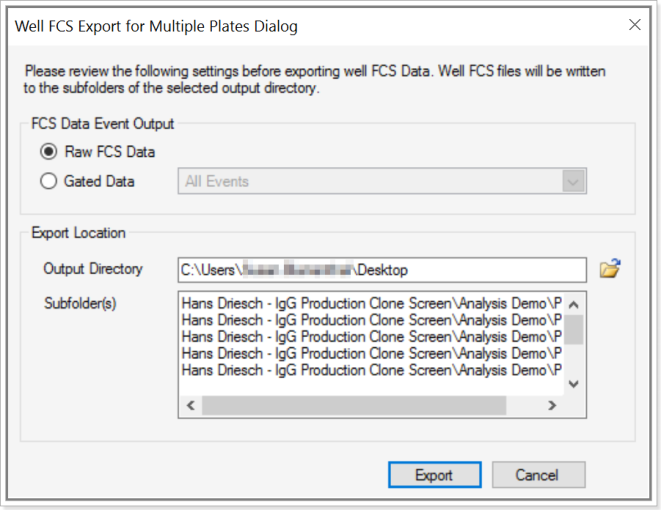The width and height of the screenshot is (661, 510).
Task: Select the third entry in Subfolder(s) list
Action: point(370,336)
